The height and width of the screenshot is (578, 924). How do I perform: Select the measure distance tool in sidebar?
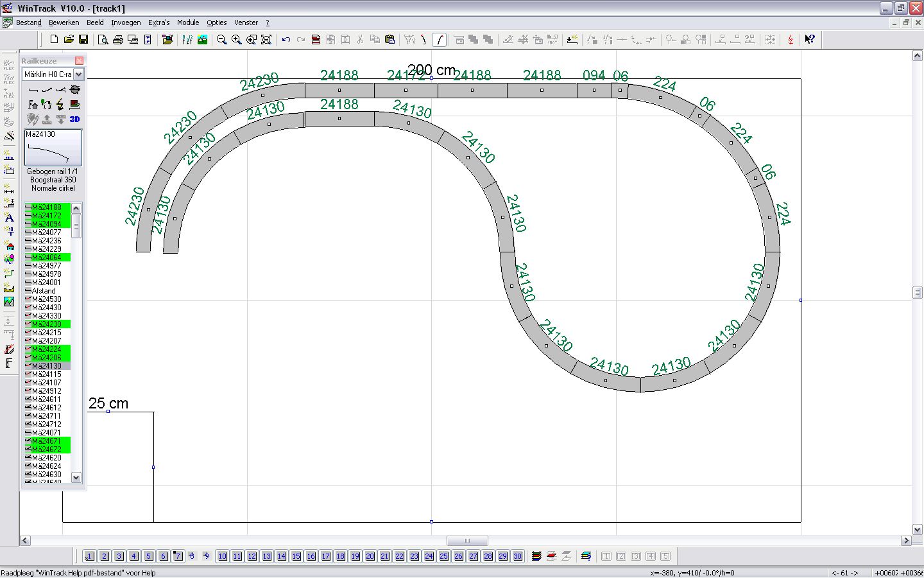(x=9, y=189)
